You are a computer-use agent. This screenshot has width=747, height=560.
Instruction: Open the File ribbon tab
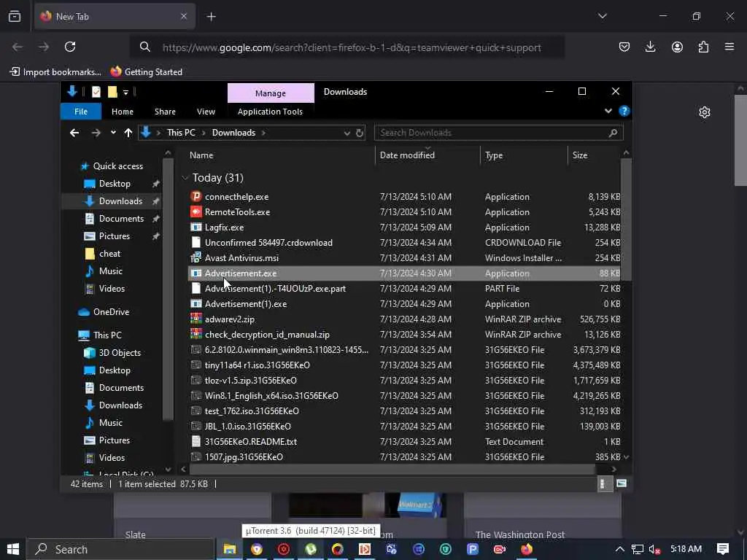[81, 112]
